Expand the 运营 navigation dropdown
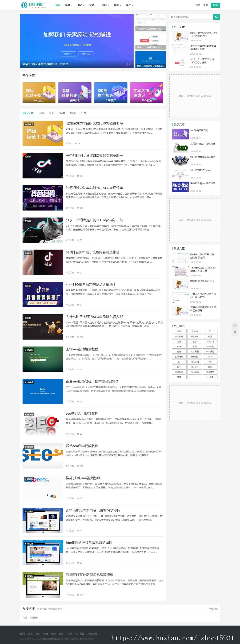The image size is (240, 644). point(69,5)
